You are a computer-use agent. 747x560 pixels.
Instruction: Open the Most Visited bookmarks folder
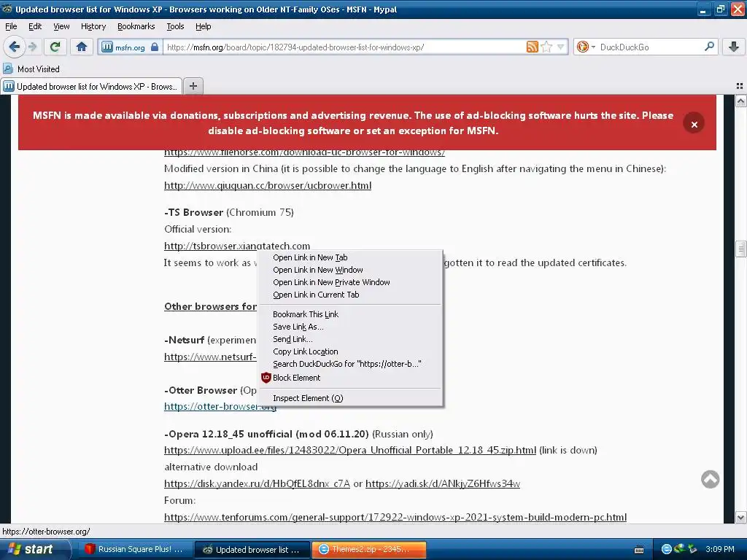[x=31, y=69]
